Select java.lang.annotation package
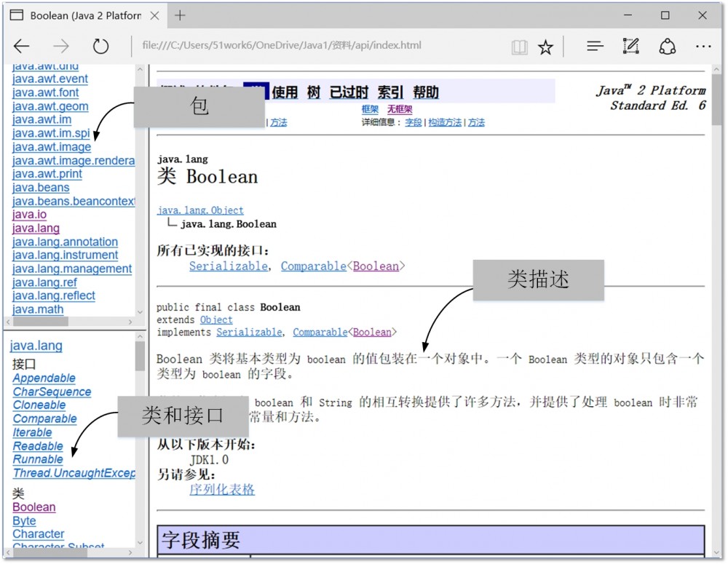This screenshot has height=564, width=728. 65,242
